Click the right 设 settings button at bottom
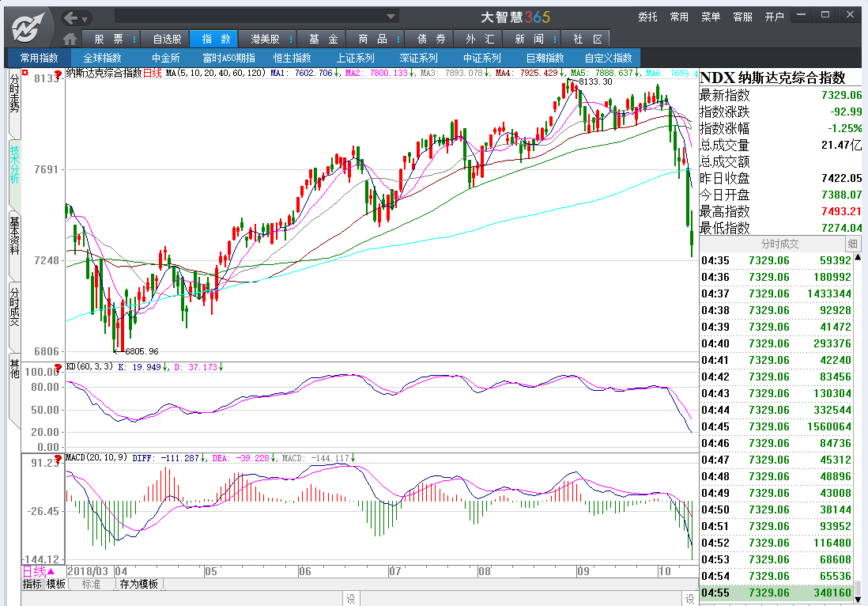868x606 pixels. click(x=690, y=599)
